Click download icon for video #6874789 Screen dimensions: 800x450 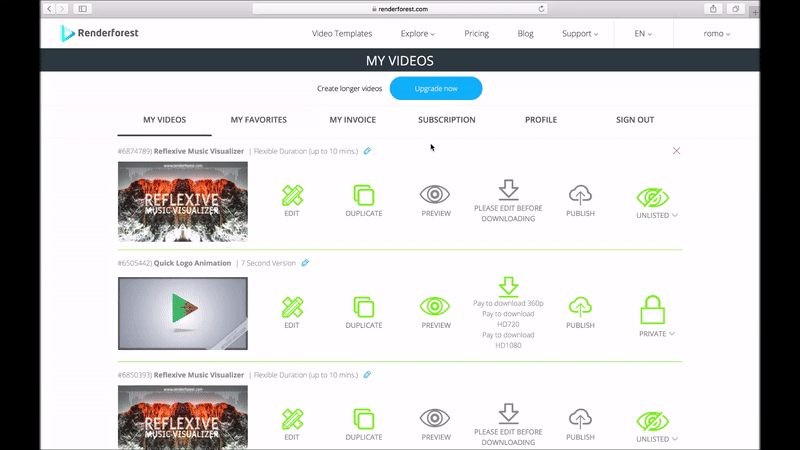click(x=508, y=190)
